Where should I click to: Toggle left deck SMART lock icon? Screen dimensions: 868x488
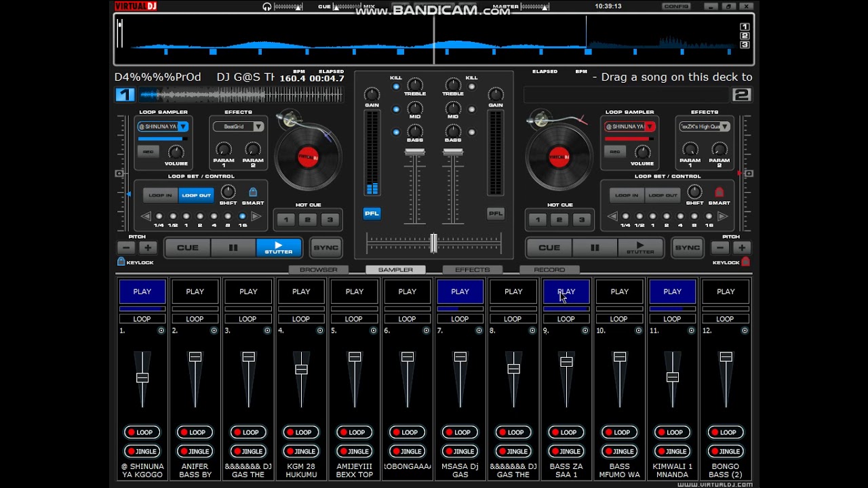(x=253, y=192)
